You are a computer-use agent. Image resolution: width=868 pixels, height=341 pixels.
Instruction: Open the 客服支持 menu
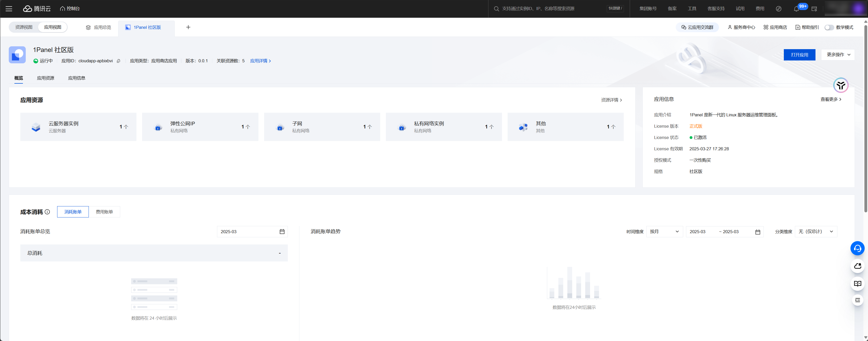coord(716,9)
